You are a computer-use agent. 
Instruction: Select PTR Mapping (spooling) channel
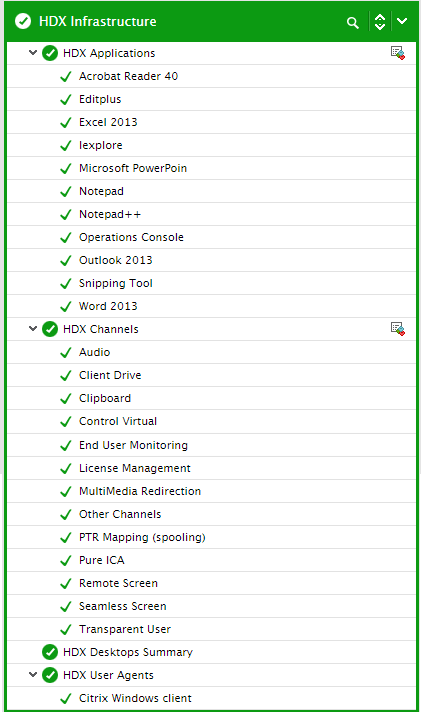click(142, 537)
